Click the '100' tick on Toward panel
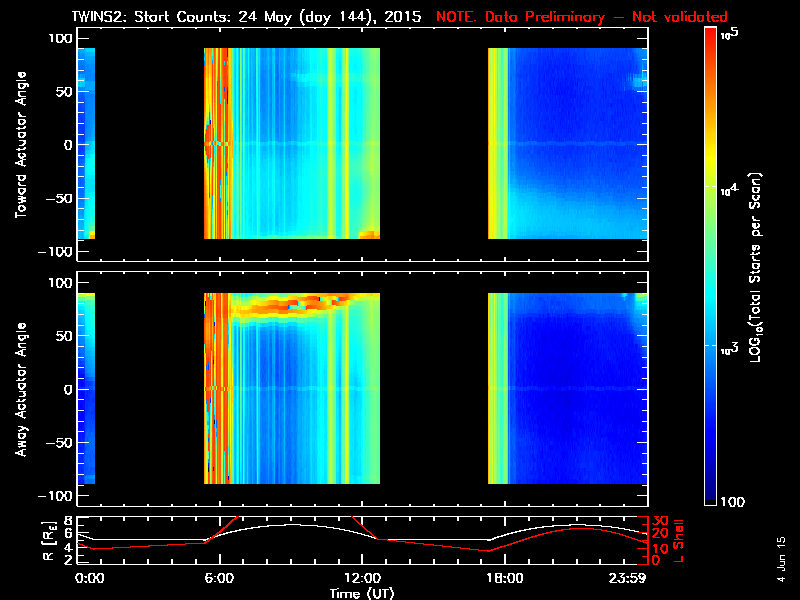 point(61,39)
